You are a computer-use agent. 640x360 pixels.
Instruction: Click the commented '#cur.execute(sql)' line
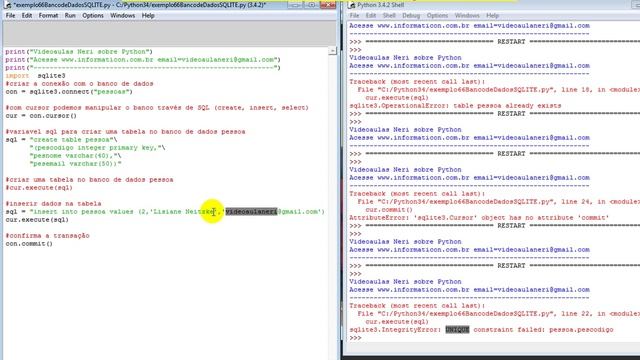pos(39,188)
